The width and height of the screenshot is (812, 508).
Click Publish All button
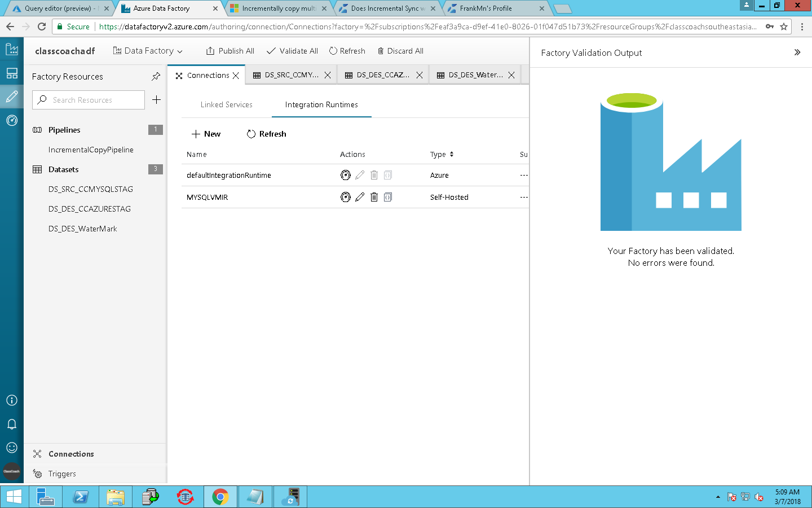230,51
